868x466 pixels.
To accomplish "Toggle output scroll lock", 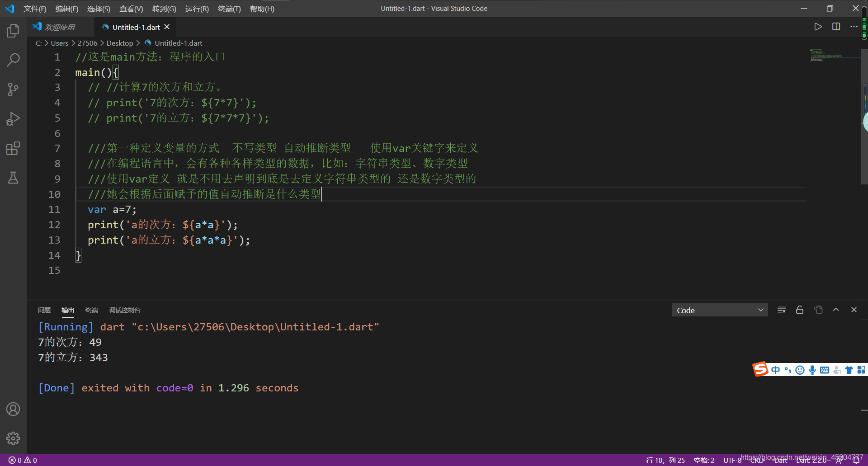I will tap(800, 310).
